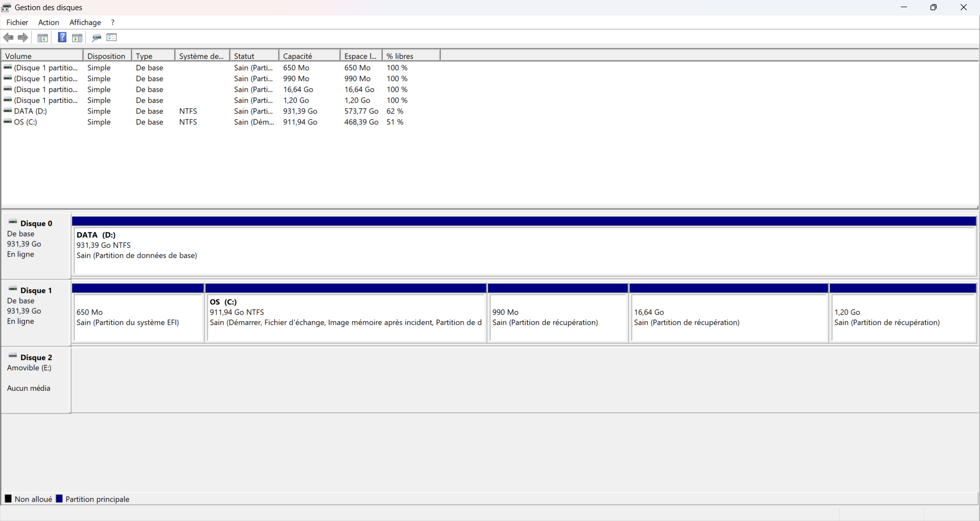Sort by the Capacité column header
980x521 pixels.
309,56
